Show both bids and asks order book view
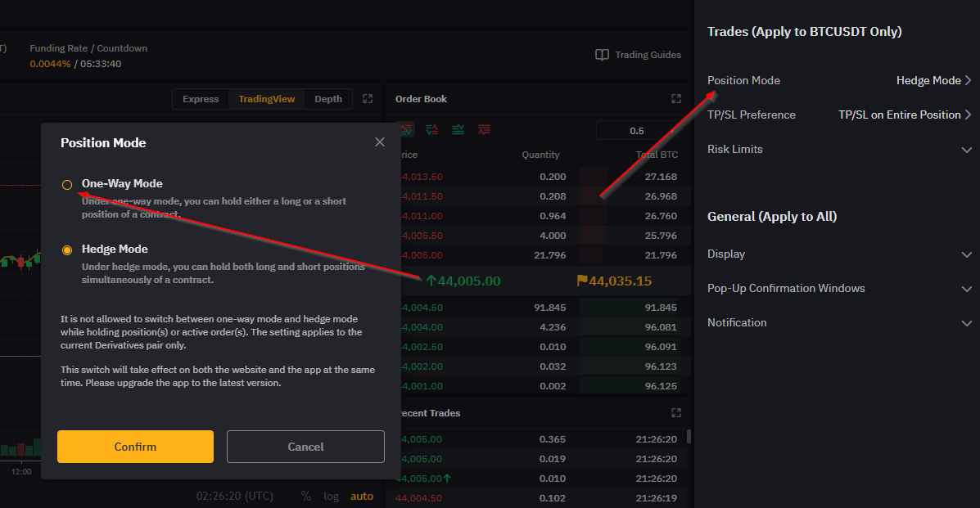This screenshot has height=508, width=980. [406, 130]
